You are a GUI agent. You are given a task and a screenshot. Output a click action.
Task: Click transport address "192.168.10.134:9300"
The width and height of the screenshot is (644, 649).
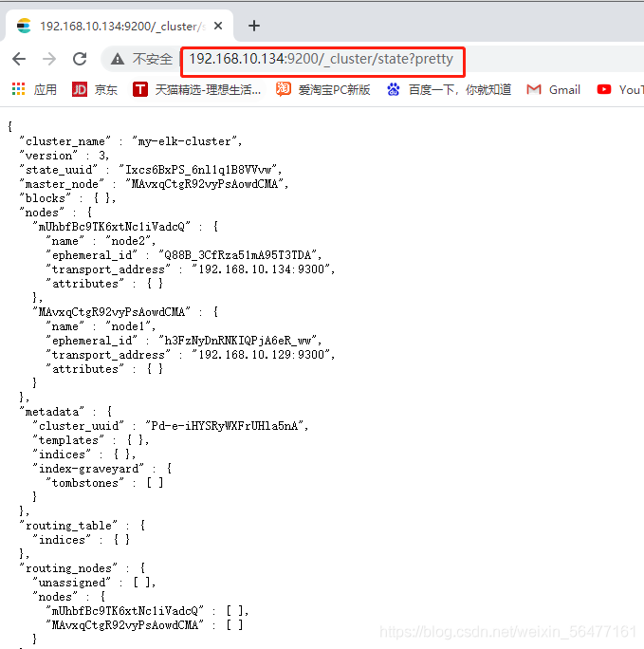(261, 269)
